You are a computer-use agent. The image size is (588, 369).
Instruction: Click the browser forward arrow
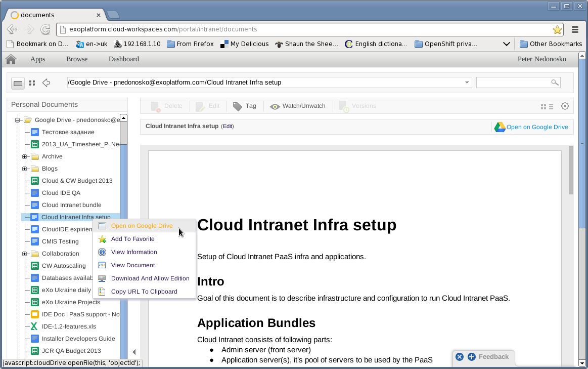[29, 29]
